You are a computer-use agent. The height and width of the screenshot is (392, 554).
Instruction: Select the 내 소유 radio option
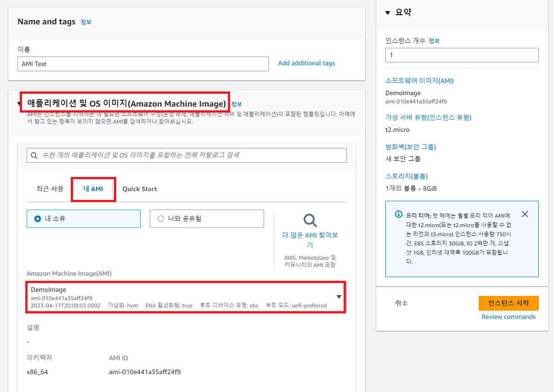tap(84, 219)
